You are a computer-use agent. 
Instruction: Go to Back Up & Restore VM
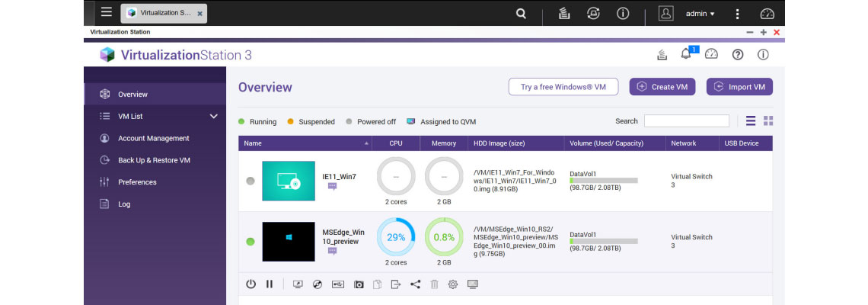(x=154, y=160)
